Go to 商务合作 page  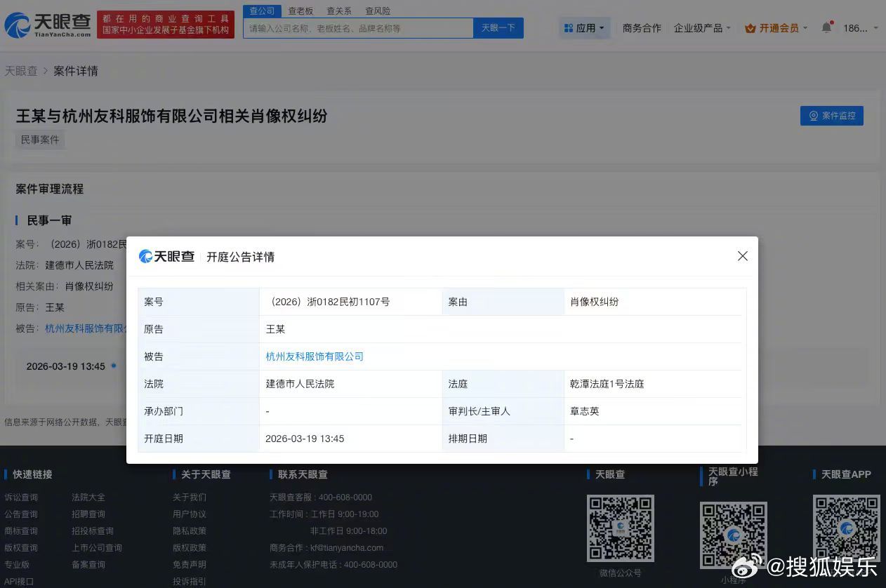coord(642,28)
